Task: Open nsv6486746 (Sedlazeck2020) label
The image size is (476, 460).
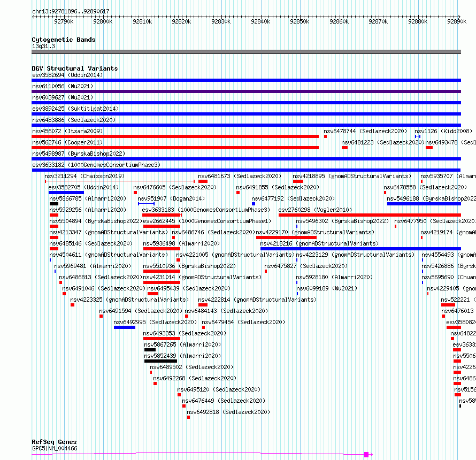Action: click(x=213, y=232)
